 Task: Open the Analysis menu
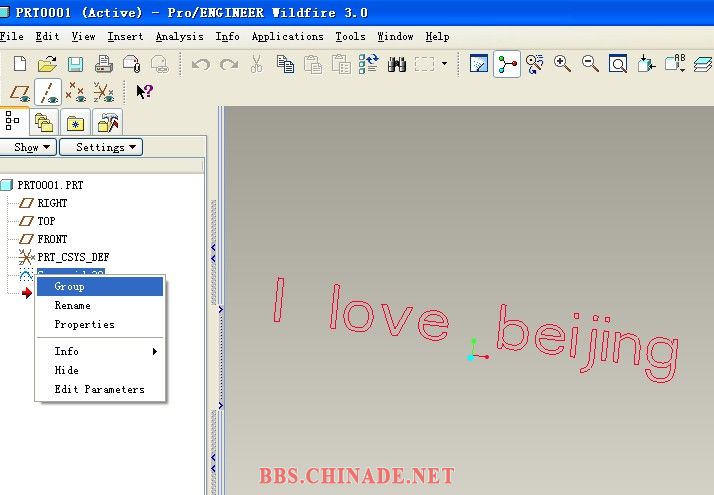[x=179, y=37]
